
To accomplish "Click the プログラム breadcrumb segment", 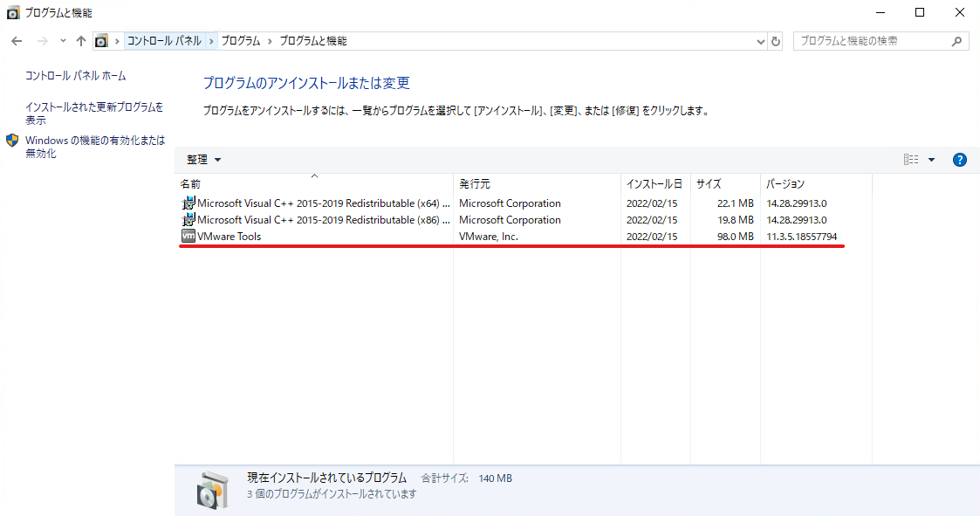I will [241, 41].
